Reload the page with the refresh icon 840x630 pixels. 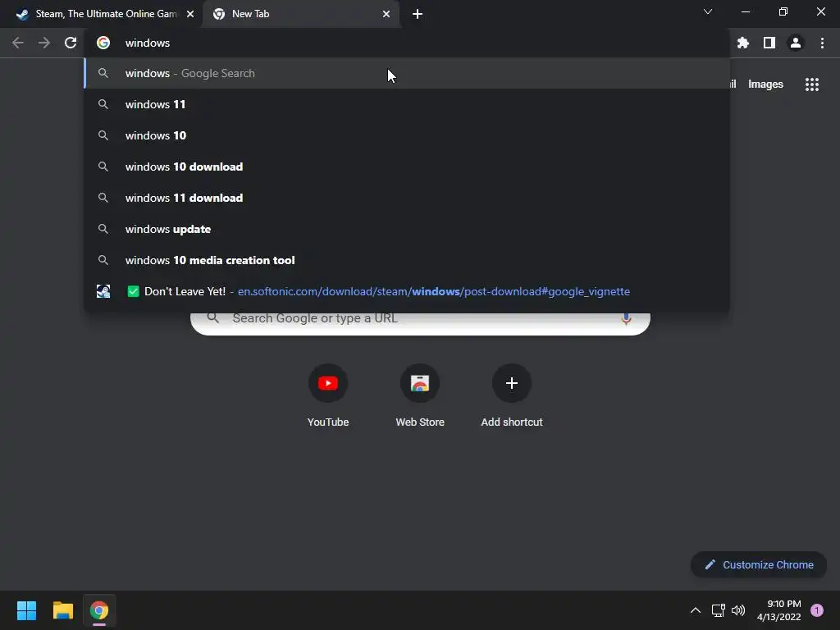(x=71, y=43)
